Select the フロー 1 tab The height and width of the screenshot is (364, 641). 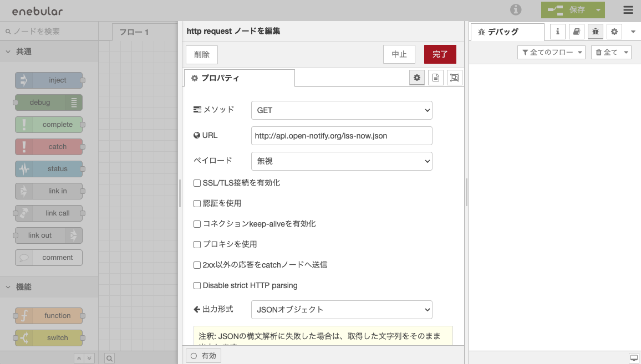[134, 32]
